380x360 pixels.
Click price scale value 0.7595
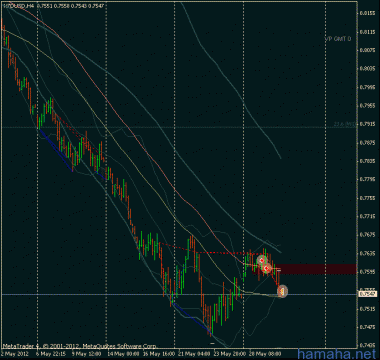[368, 272]
